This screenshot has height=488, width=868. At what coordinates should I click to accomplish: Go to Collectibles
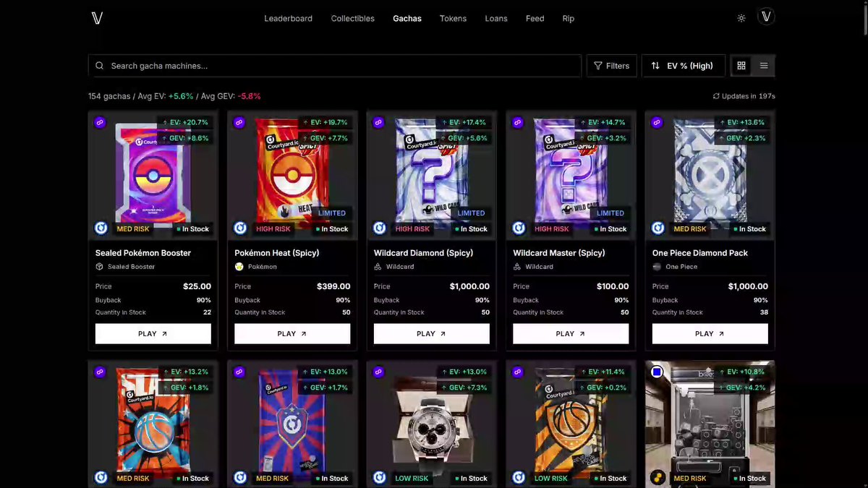(353, 18)
